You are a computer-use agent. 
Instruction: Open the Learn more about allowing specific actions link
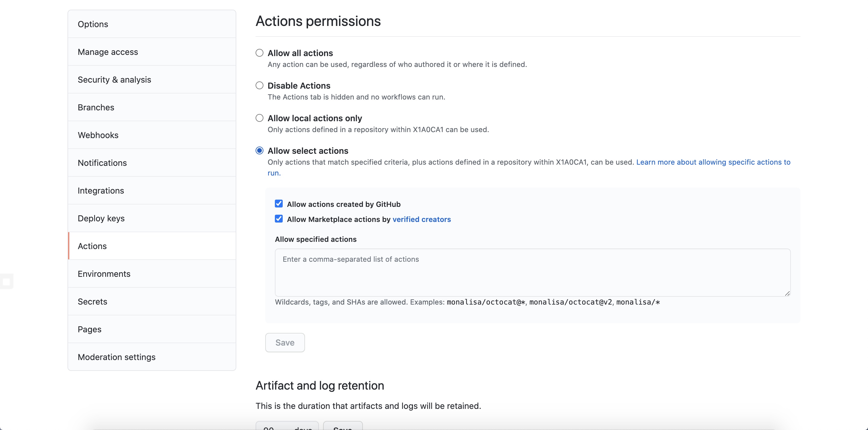pos(713,162)
